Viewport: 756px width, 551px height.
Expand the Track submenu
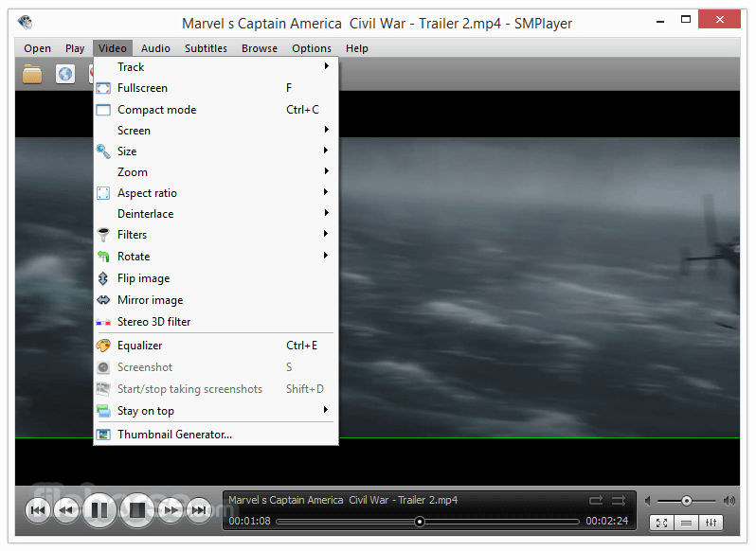click(x=216, y=67)
